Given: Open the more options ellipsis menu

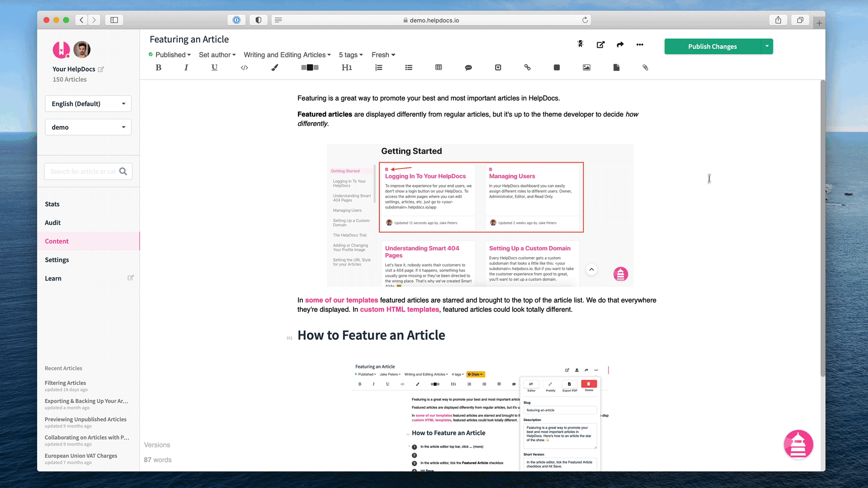Looking at the screenshot, I should click(x=640, y=44).
